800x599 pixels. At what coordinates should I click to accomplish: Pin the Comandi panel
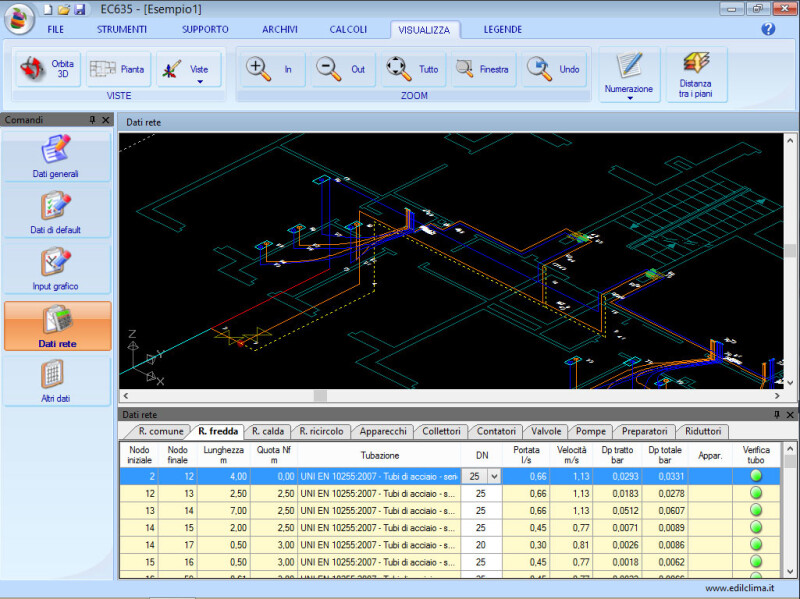[x=92, y=120]
